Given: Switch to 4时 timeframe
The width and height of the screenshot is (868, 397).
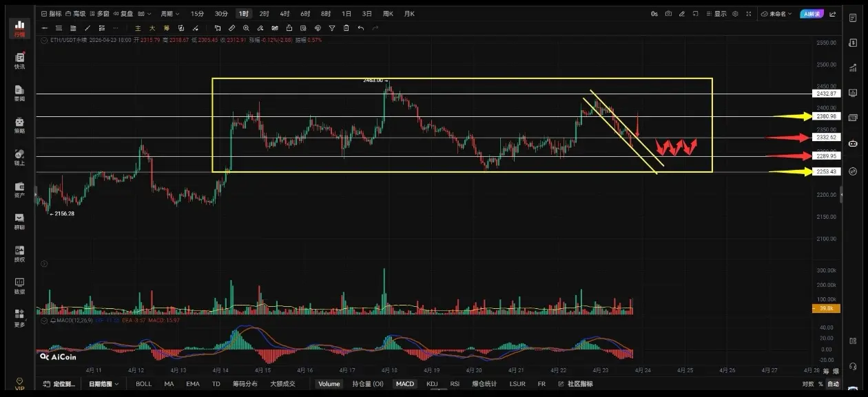Looking at the screenshot, I should [285, 14].
